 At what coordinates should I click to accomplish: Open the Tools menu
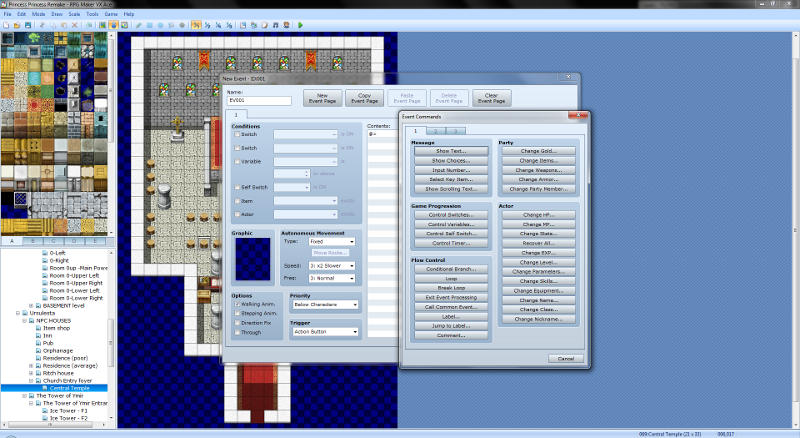tap(92, 14)
